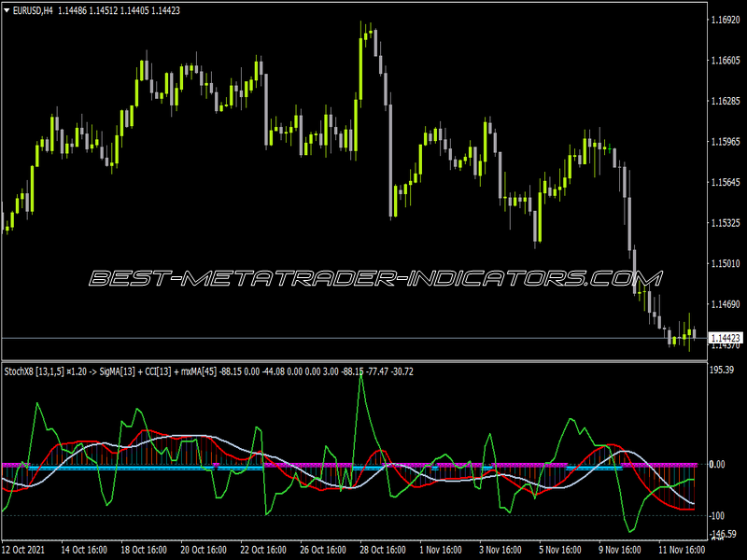The width and height of the screenshot is (747, 560).
Task: Click the 20 Oct 16:00 time label
Action: (x=204, y=550)
